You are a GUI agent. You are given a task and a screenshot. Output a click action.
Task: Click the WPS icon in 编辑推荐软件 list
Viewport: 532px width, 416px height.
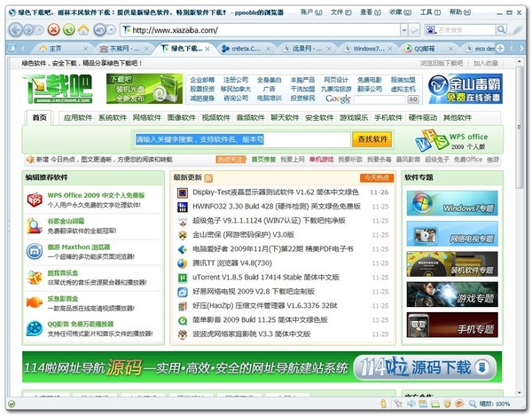(35, 200)
